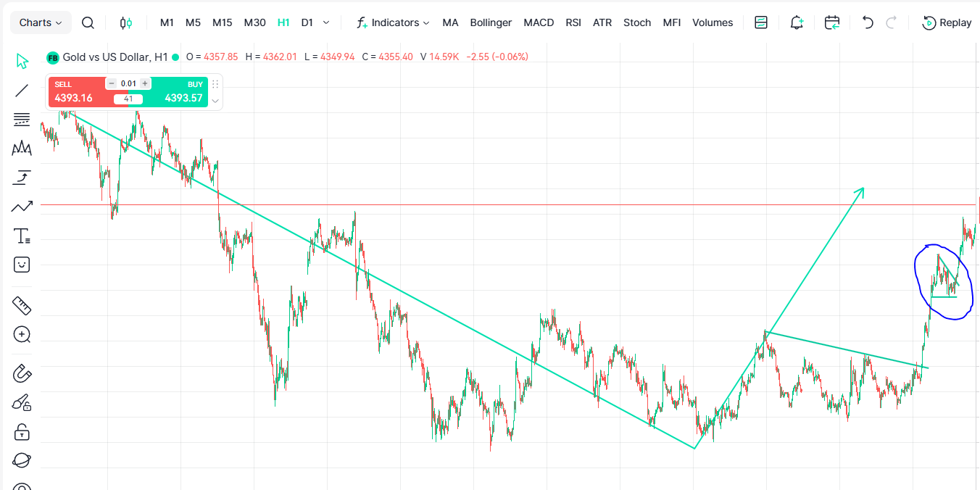Select the arrow cursor tool
Image resolution: width=980 pixels, height=490 pixels.
click(x=22, y=62)
